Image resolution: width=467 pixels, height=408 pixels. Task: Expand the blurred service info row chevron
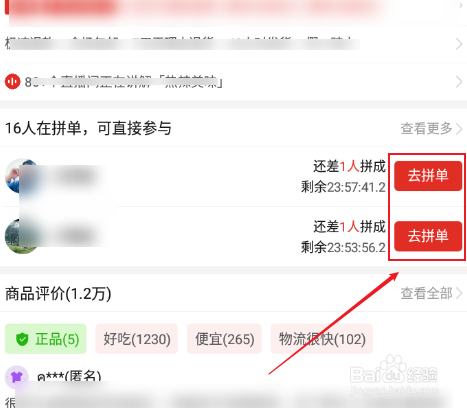[x=459, y=44]
